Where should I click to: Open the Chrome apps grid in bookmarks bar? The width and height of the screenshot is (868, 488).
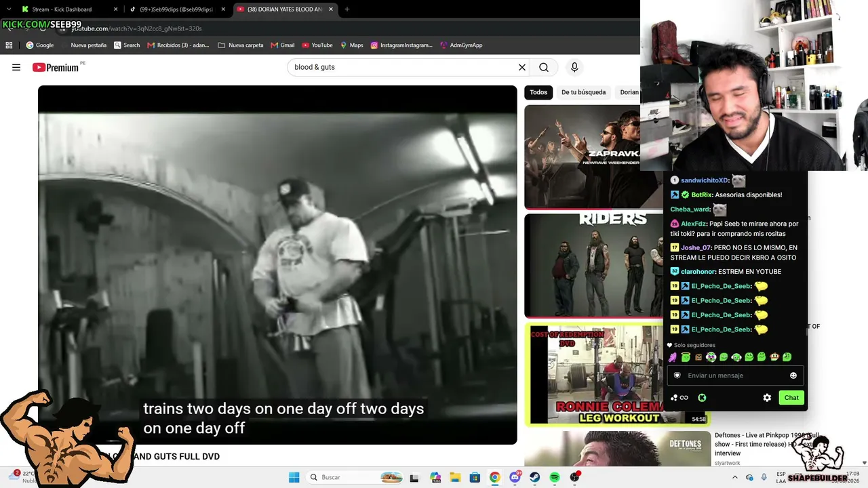pos(9,45)
